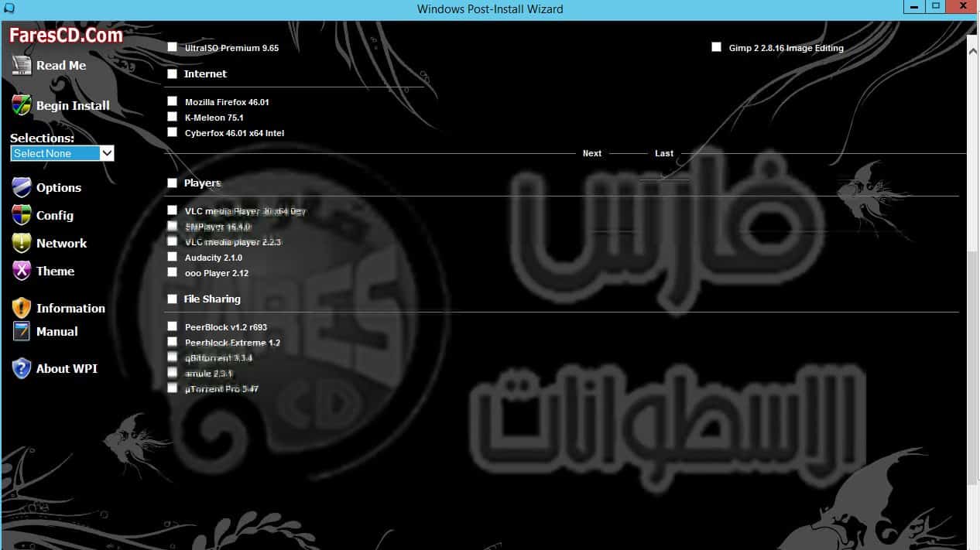The width and height of the screenshot is (980, 550).
Task: Click the Config colored shield icon
Action: (22, 215)
